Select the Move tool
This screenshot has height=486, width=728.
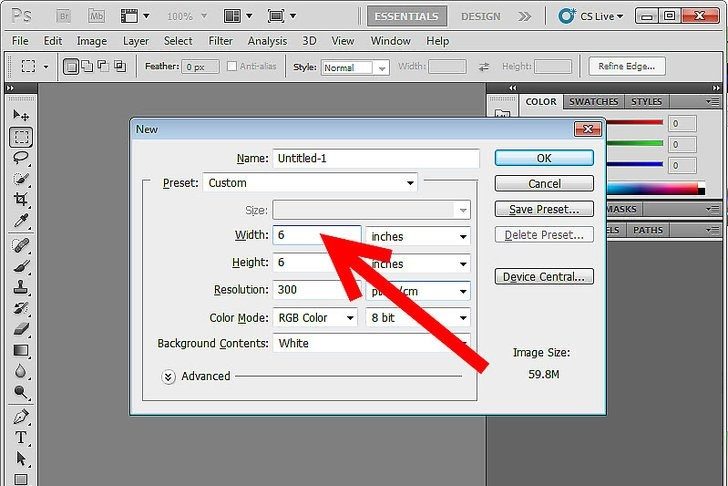(21, 115)
